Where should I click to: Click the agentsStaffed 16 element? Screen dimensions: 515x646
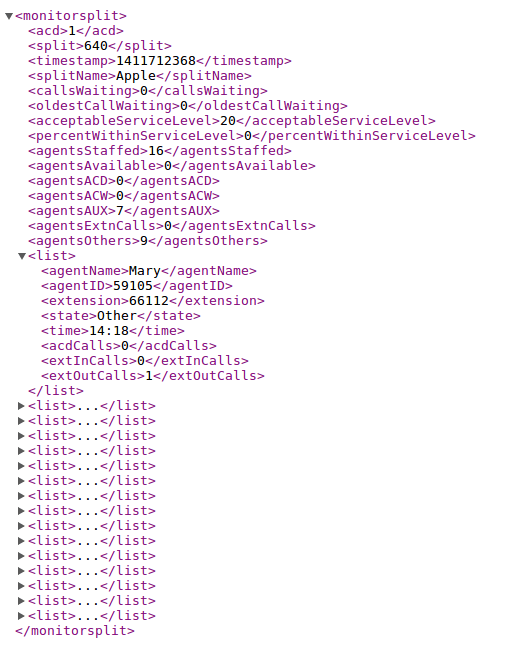click(160, 151)
